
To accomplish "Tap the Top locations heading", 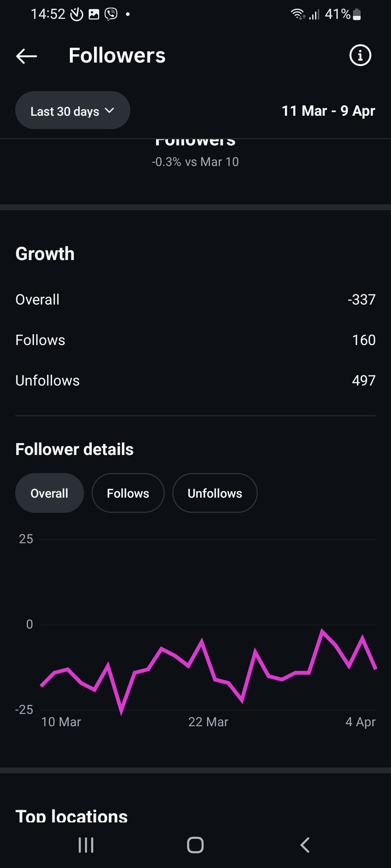I will tap(71, 816).
